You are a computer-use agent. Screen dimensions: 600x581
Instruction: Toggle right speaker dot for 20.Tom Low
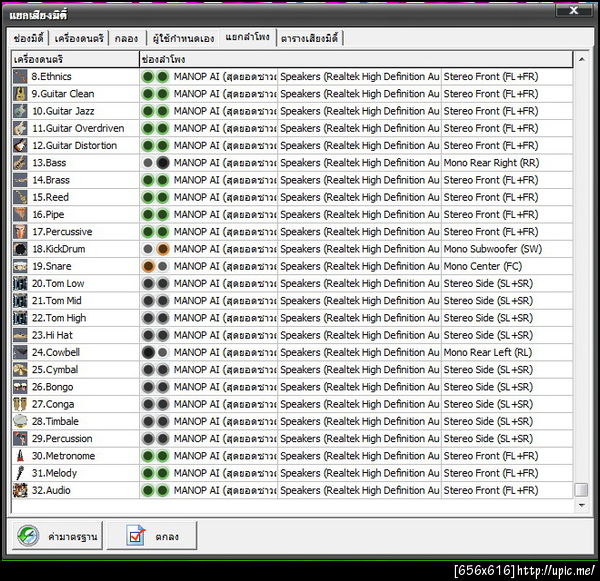[x=163, y=283]
